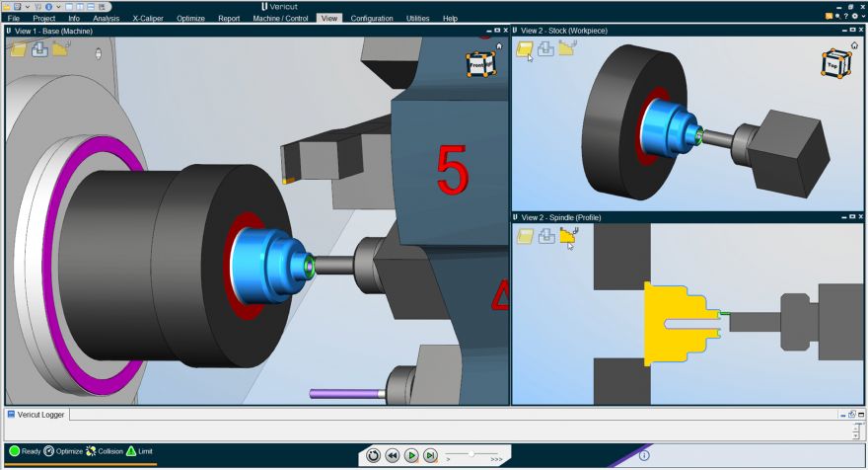This screenshot has height=470, width=868.
Task: Open the Analysis menu
Action: pyautogui.click(x=107, y=19)
